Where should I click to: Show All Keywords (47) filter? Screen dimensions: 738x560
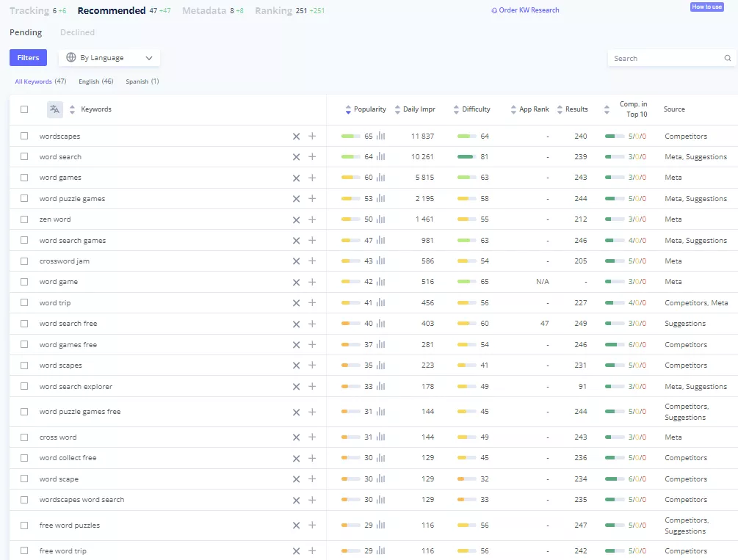tap(40, 81)
